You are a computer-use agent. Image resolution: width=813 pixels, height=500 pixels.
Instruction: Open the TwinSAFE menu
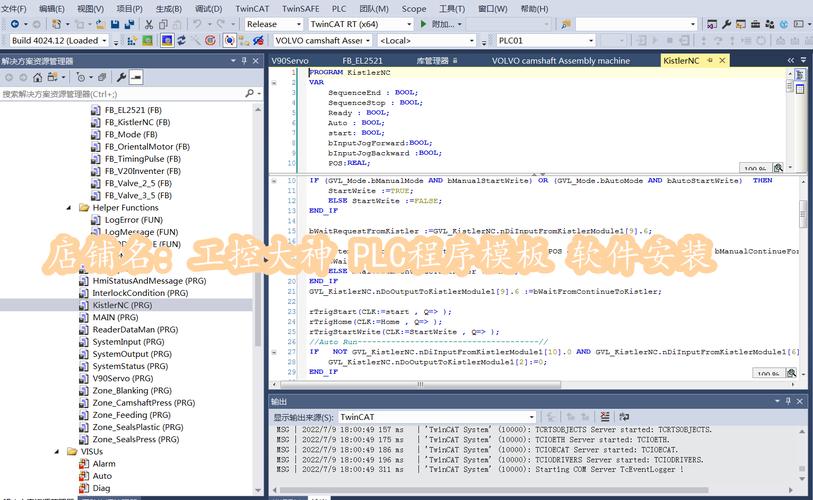[301, 8]
